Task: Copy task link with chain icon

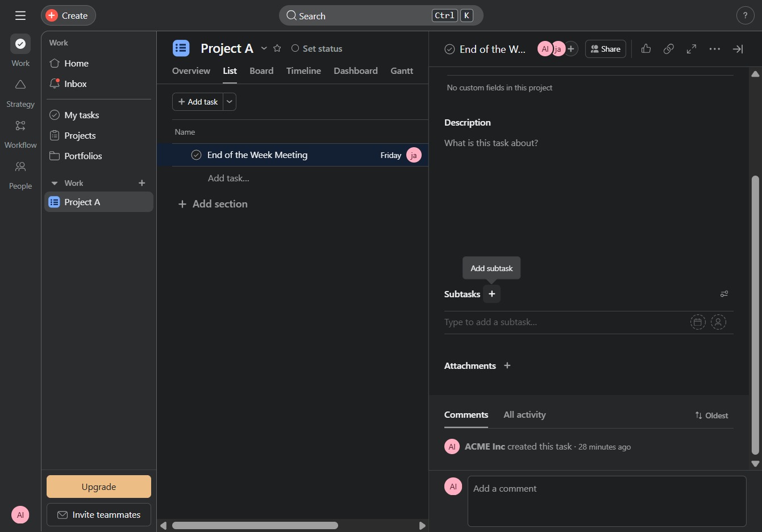Action: coord(669,49)
